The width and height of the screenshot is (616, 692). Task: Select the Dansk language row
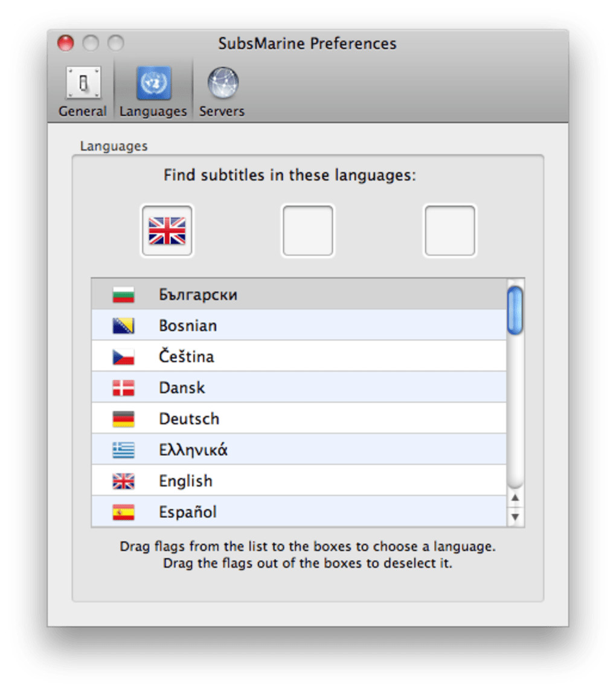(x=299, y=387)
